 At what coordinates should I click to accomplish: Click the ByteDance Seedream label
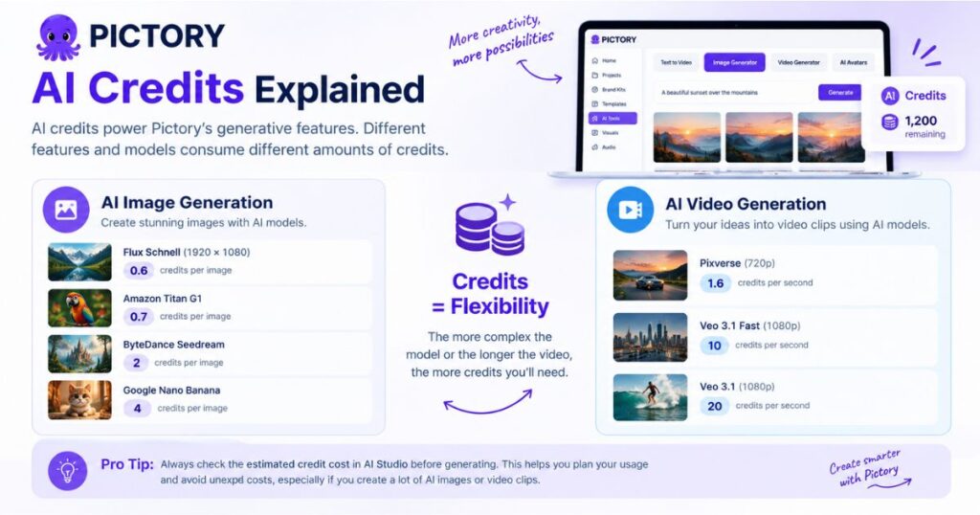(x=174, y=345)
